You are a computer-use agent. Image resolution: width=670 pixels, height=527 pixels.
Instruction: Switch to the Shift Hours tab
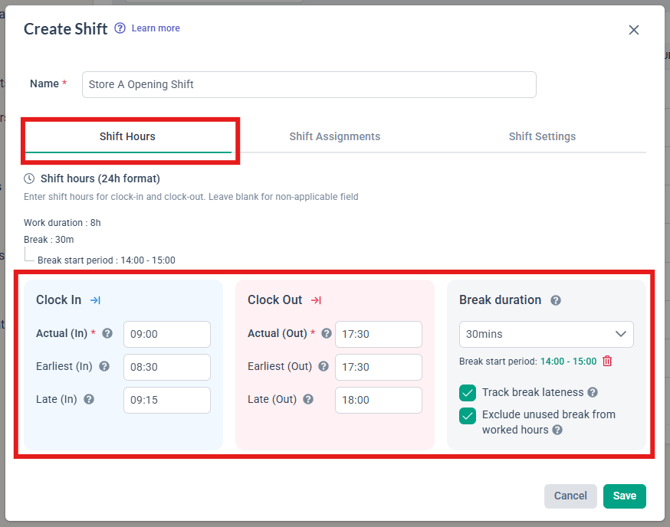pyautogui.click(x=128, y=137)
